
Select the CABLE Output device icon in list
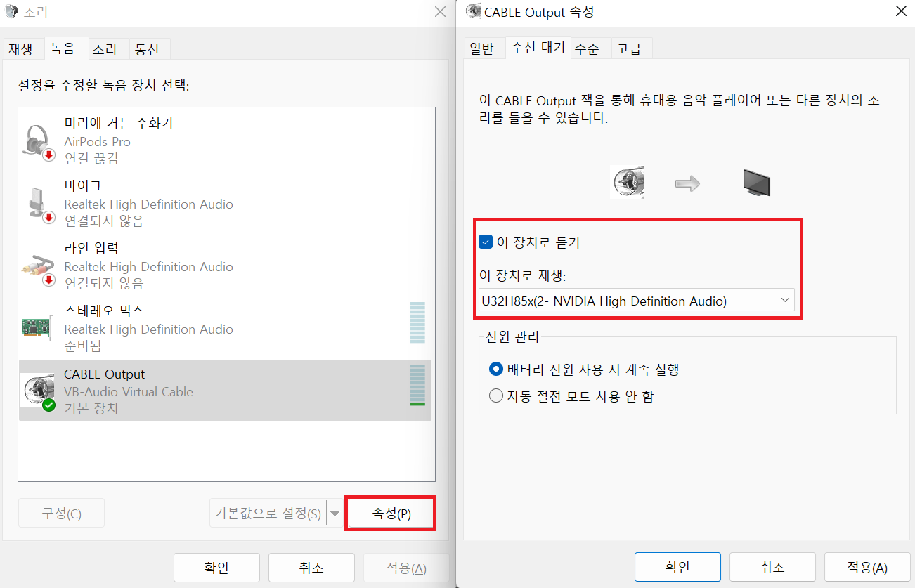[x=38, y=391]
